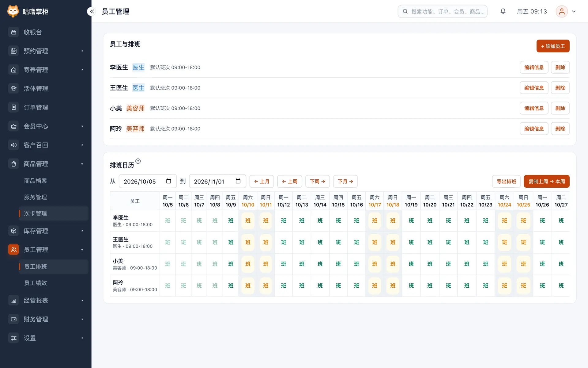588x368 pixels.
Task: Click the 咕噜掌柜 cat logo
Action: click(13, 11)
